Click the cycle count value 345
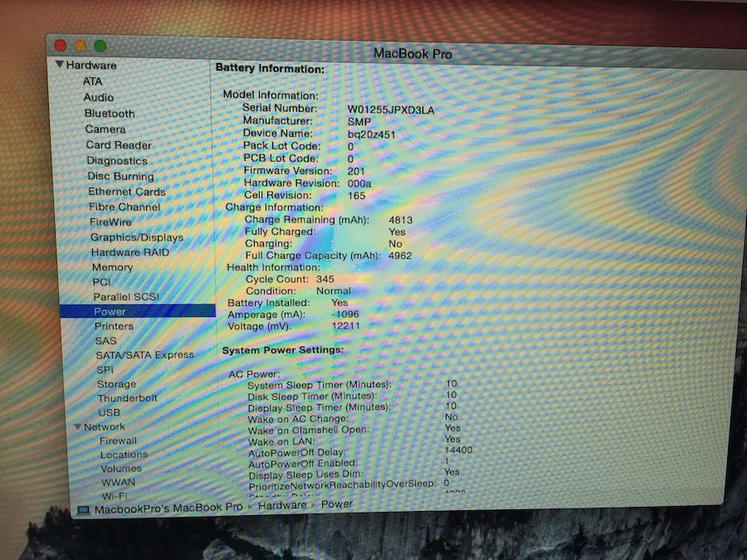This screenshot has height=560, width=747. pos(325,279)
